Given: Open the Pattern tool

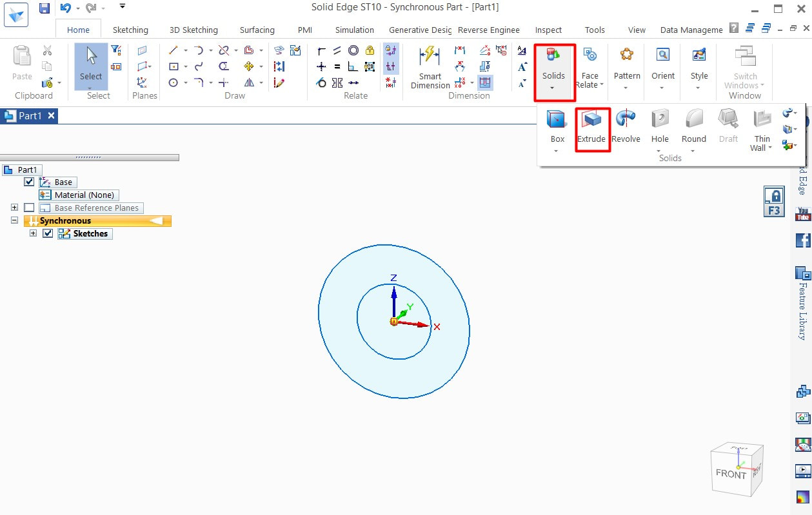Looking at the screenshot, I should click(x=626, y=67).
